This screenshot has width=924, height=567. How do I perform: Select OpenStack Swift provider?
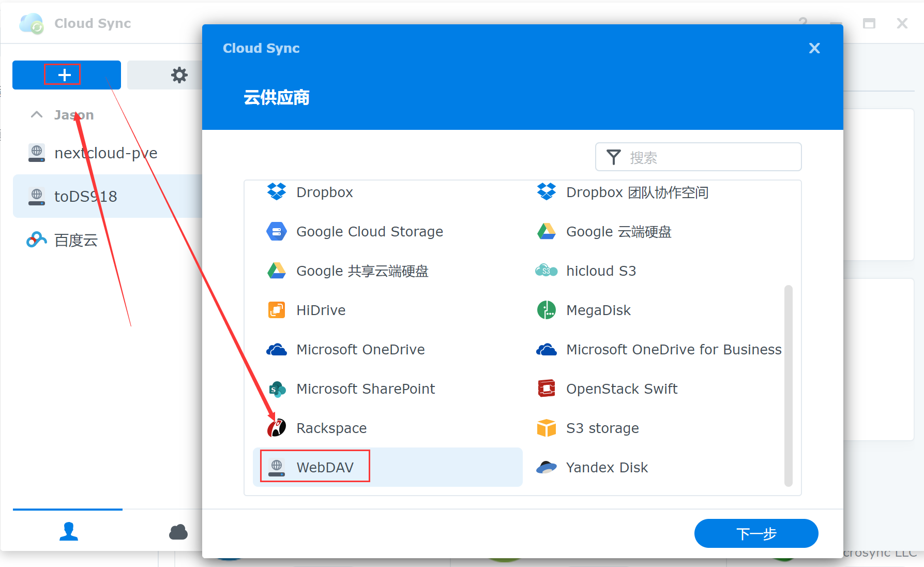click(x=621, y=389)
